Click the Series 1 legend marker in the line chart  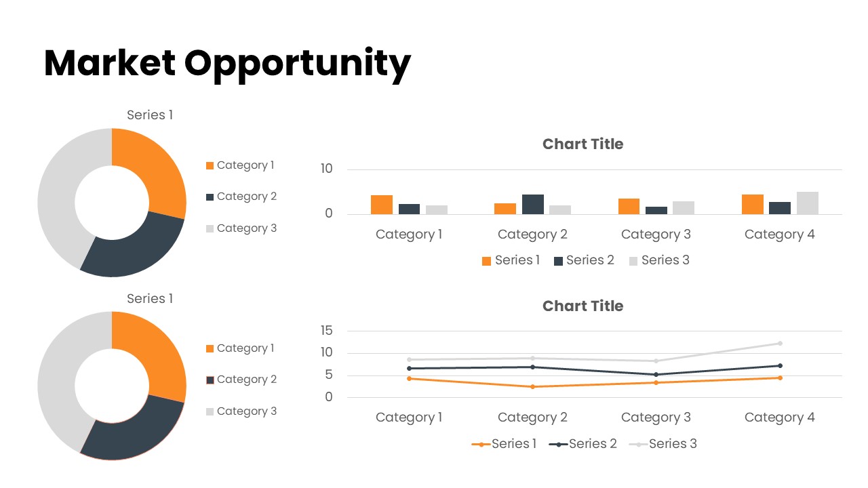point(481,445)
